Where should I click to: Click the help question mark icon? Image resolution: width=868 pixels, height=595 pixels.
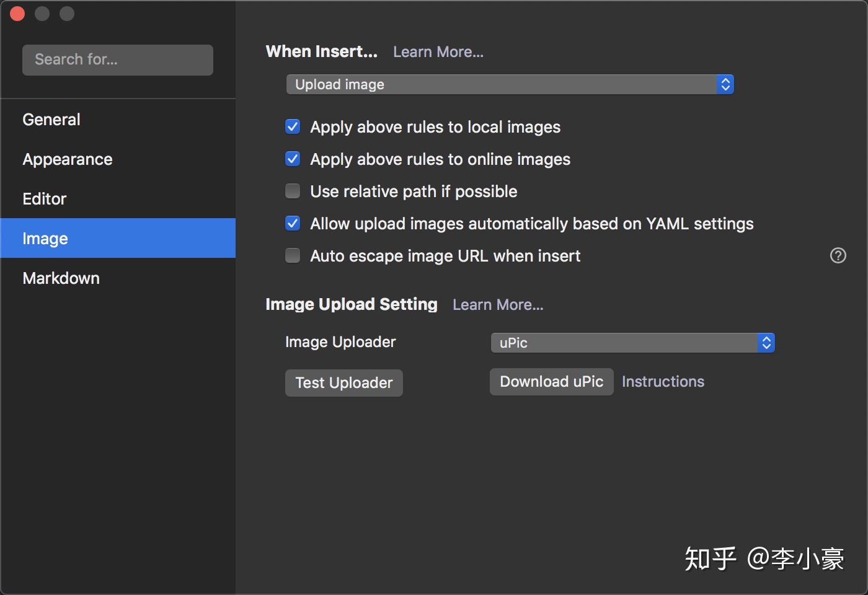click(x=838, y=255)
